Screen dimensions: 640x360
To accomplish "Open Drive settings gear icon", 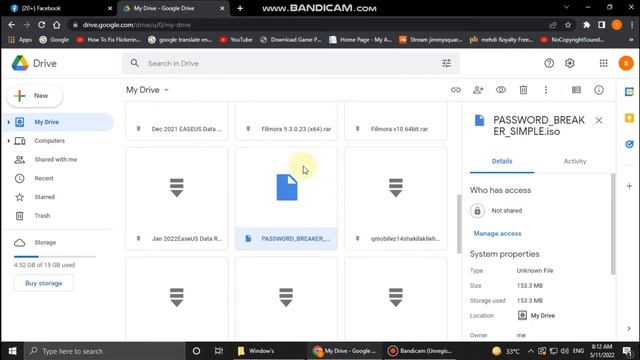I will pos(570,63).
